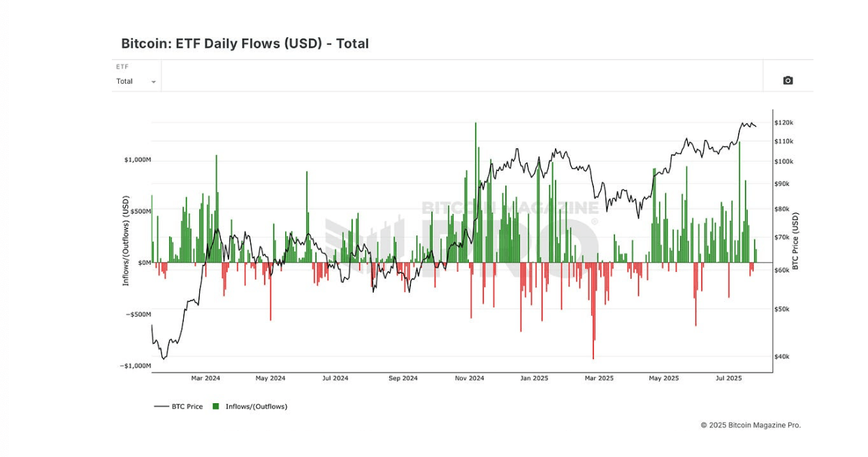Image resolution: width=868 pixels, height=457 pixels.
Task: Click the 'Nov 2024' x-axis label
Action: tap(470, 378)
